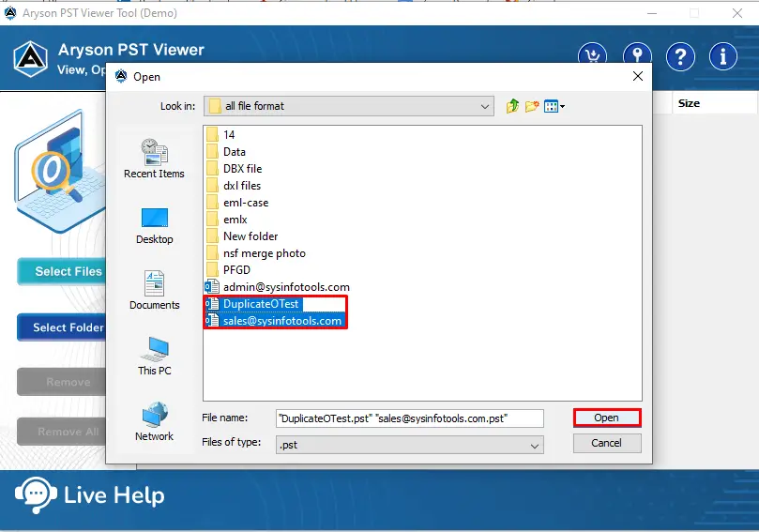Click the File name input field

(x=409, y=418)
